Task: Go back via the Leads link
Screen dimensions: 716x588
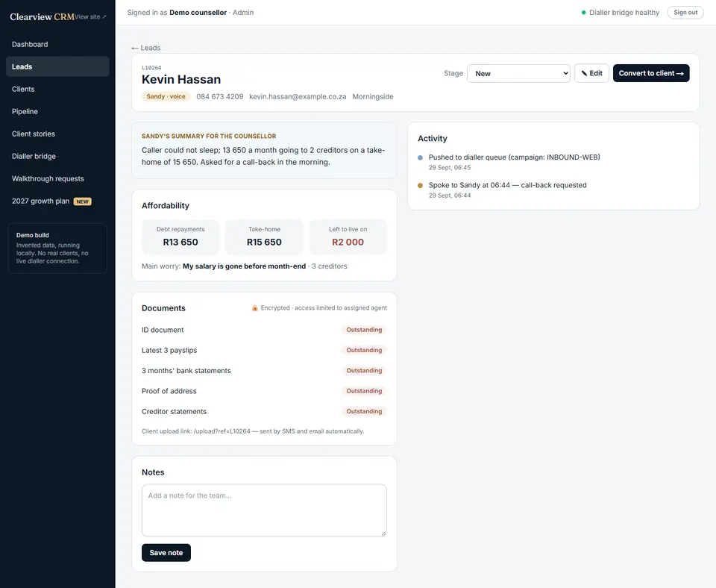Action: pyautogui.click(x=145, y=48)
